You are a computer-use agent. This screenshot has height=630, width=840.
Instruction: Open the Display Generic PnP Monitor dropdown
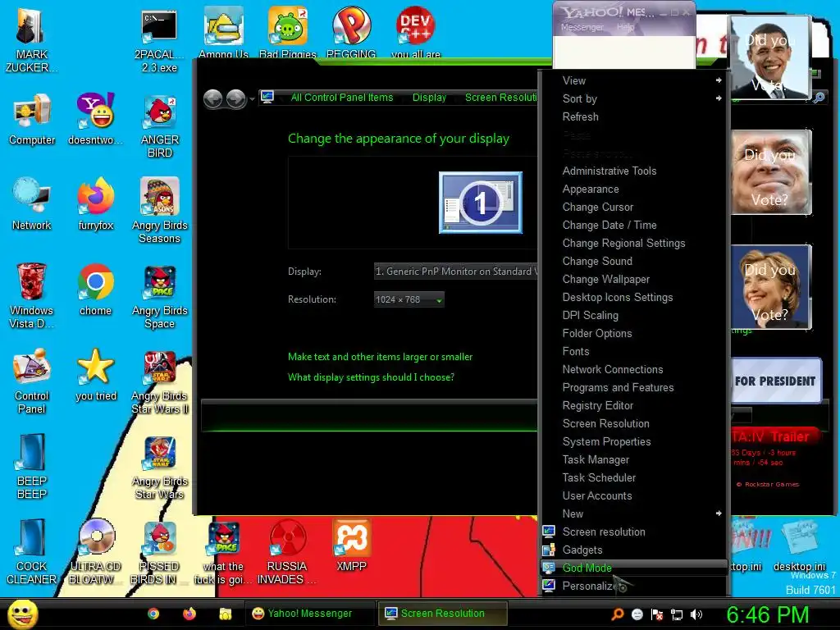455,272
